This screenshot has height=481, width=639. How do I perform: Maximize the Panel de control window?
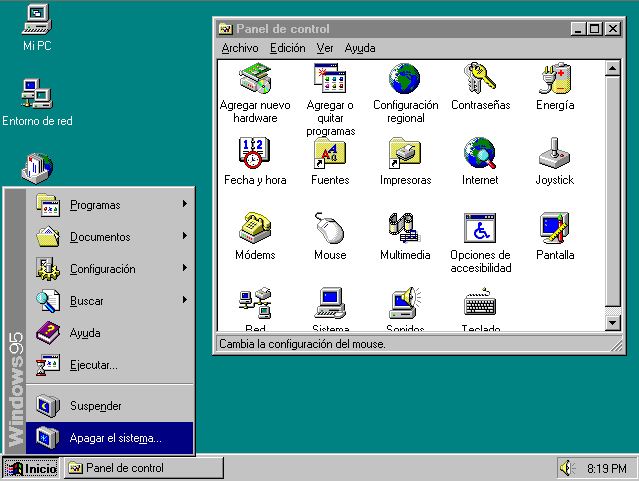(x=595, y=29)
